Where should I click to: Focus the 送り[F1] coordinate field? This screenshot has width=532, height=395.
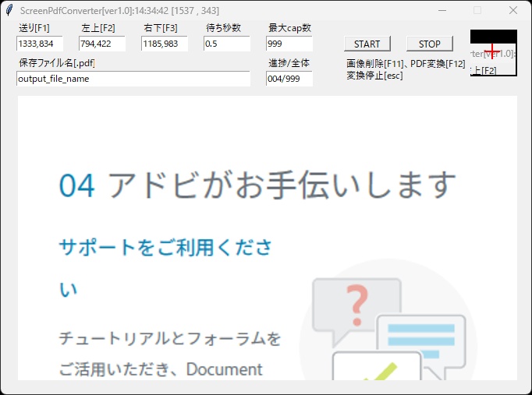(39, 44)
